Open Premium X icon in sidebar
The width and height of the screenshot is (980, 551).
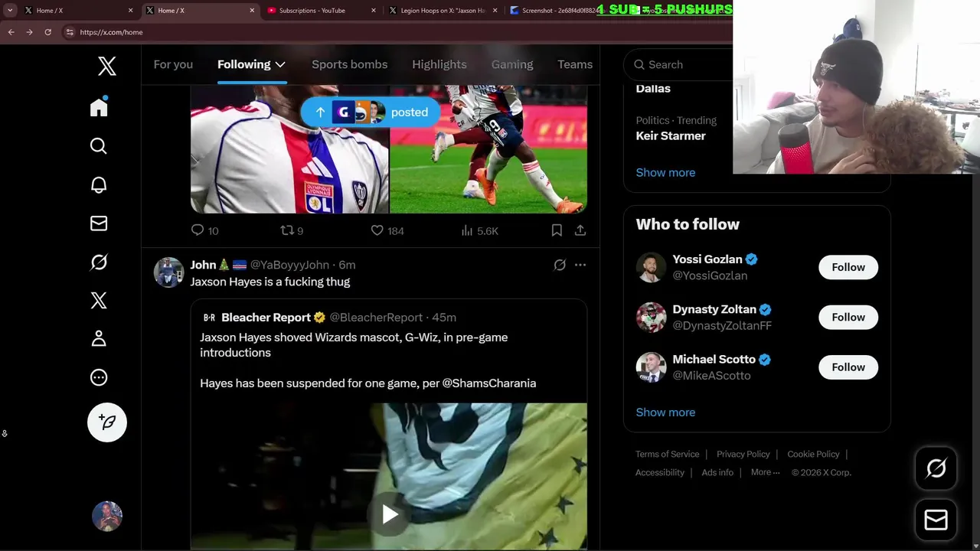99,300
